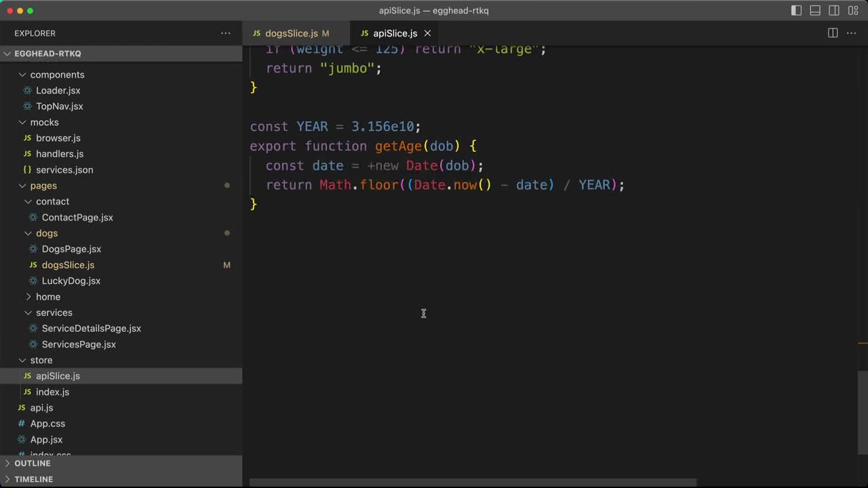This screenshot has height=488, width=868.
Task: Open DogsPage.jsx file
Action: click(71, 249)
